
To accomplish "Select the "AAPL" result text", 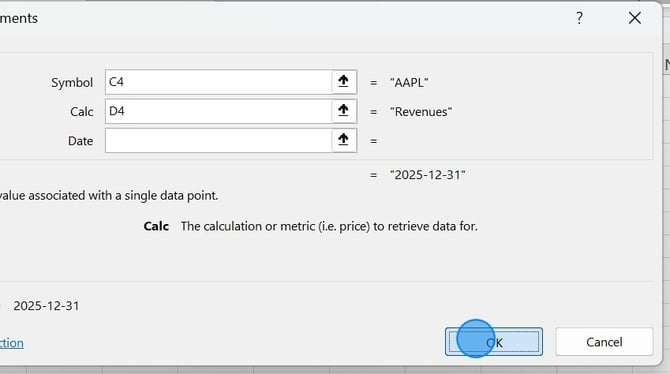I will point(409,82).
